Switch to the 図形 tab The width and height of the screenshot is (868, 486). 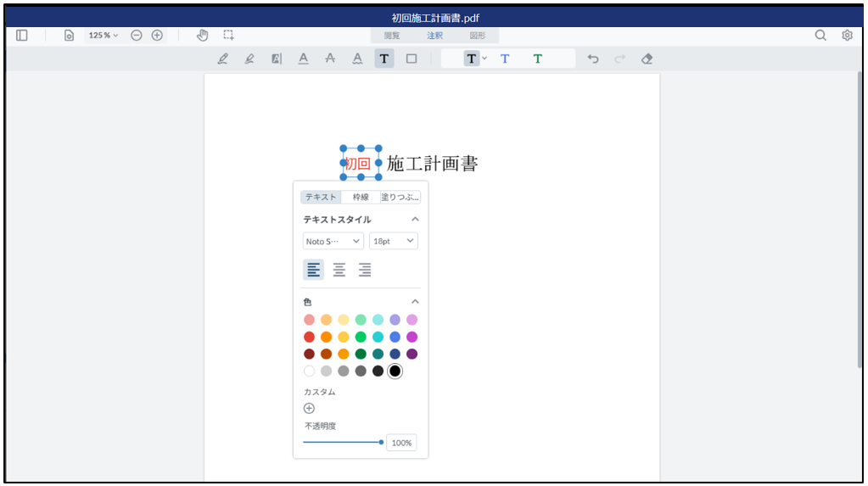pyautogui.click(x=477, y=36)
